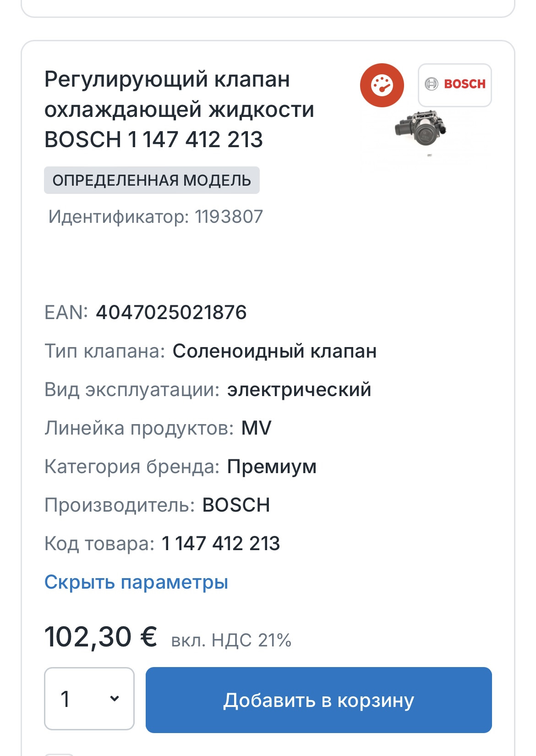Screen dimensions: 536x756
Task: Expand quantity chooser showing value 1
Action: 88,698
